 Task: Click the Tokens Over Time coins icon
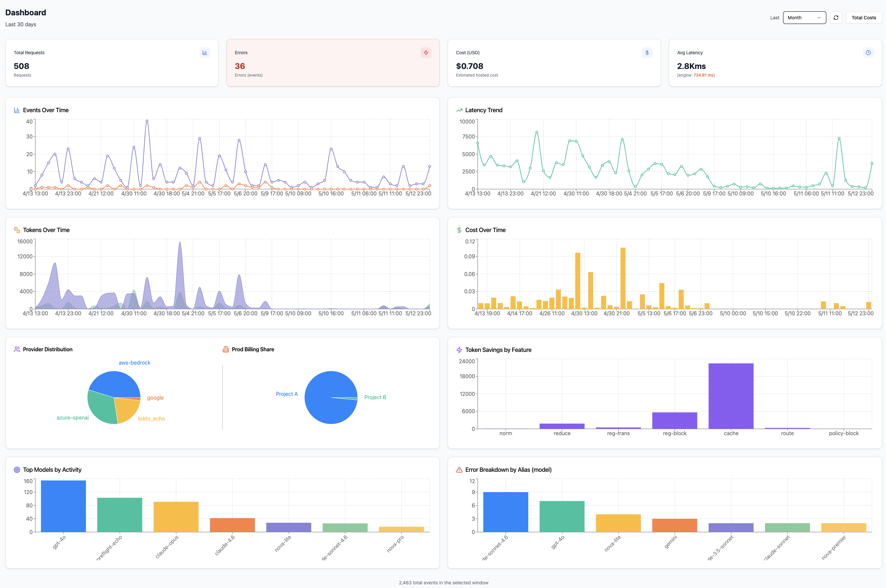tap(17, 230)
